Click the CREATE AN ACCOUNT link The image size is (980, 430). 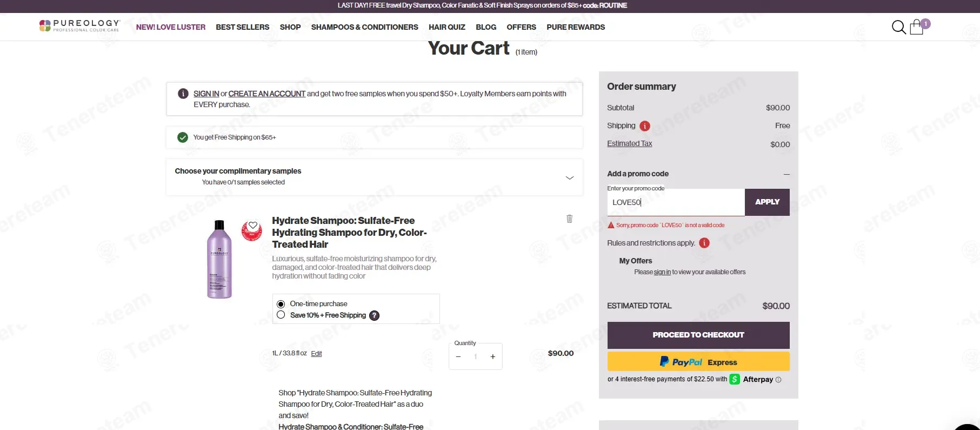(267, 94)
